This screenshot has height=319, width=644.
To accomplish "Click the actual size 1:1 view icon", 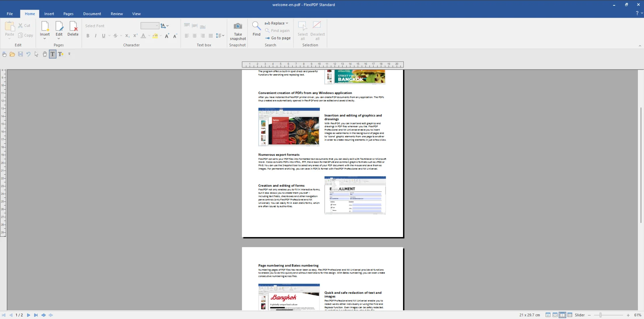I will click(x=548, y=315).
